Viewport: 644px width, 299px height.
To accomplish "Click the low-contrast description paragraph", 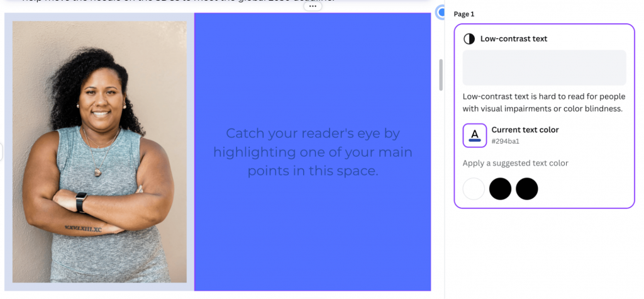I will (544, 103).
